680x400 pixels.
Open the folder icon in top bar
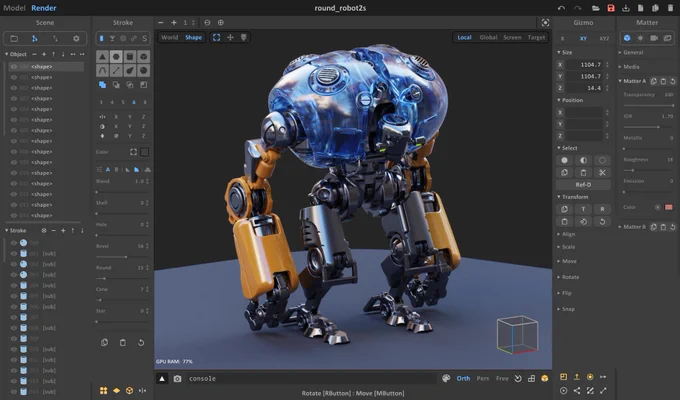point(595,8)
